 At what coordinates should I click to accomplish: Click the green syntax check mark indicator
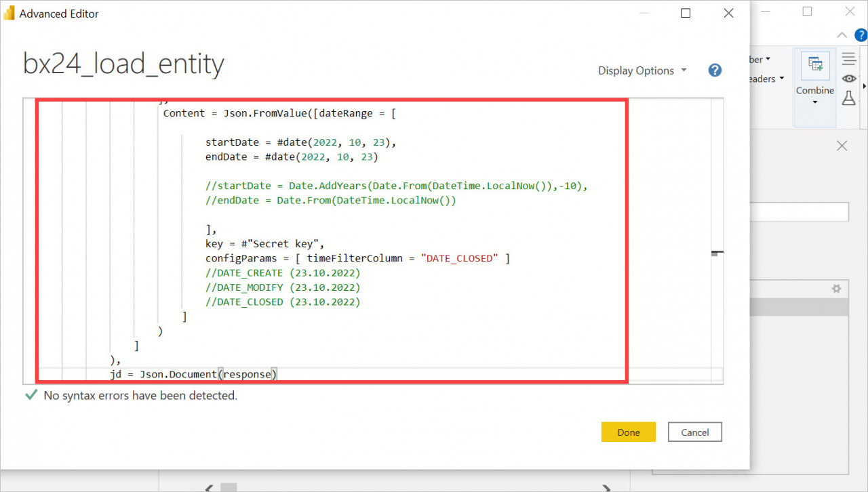(31, 394)
